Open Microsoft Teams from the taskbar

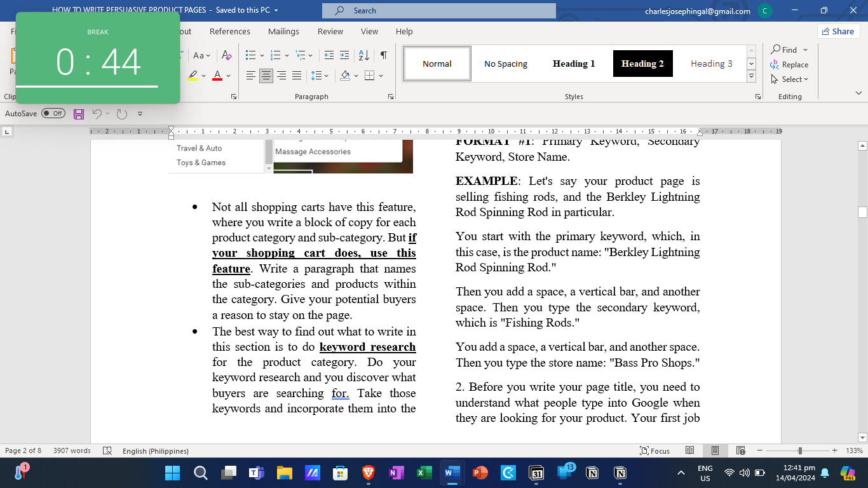pyautogui.click(x=256, y=473)
